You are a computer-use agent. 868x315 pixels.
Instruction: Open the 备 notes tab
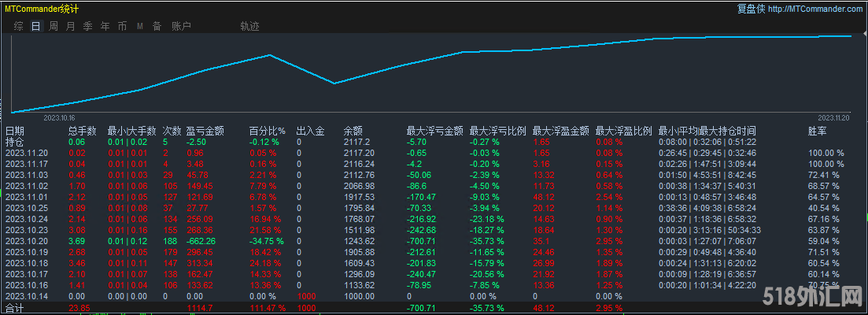157,26
